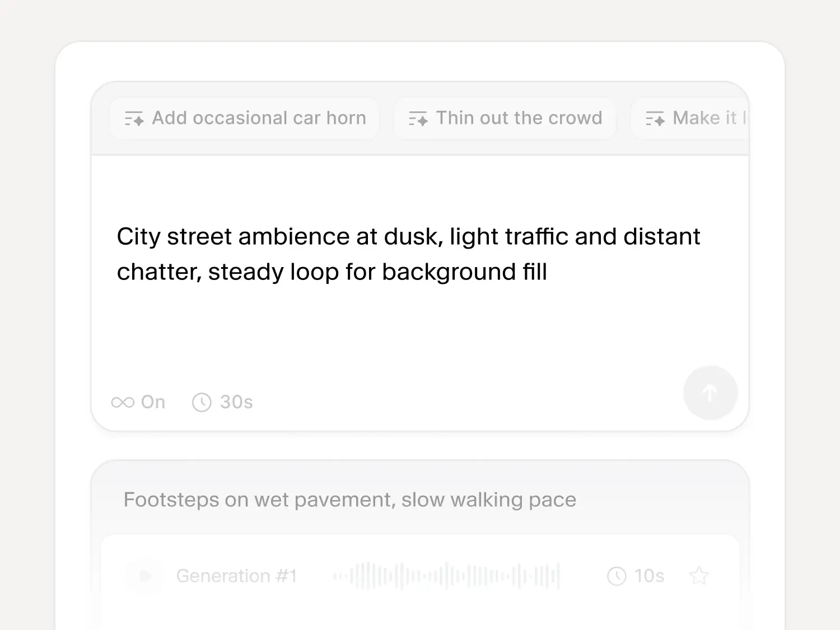Submit prompt with the up-arrow send button
Image resolution: width=840 pixels, height=630 pixels.
click(x=710, y=393)
